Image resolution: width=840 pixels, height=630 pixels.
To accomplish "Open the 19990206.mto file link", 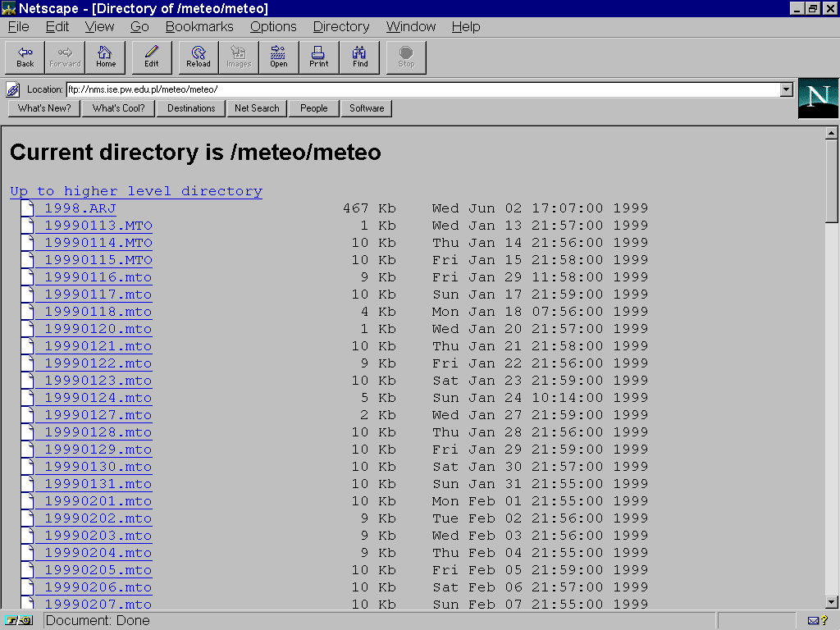I will (x=98, y=587).
